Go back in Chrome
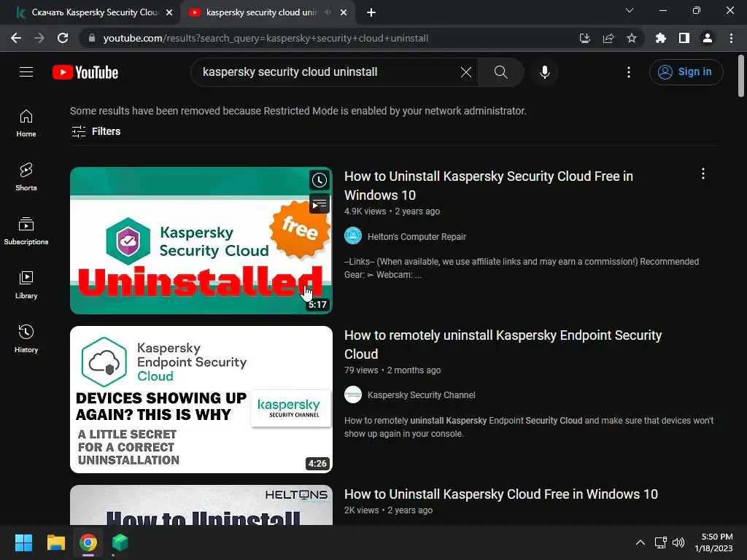This screenshot has height=560, width=747. point(16,38)
